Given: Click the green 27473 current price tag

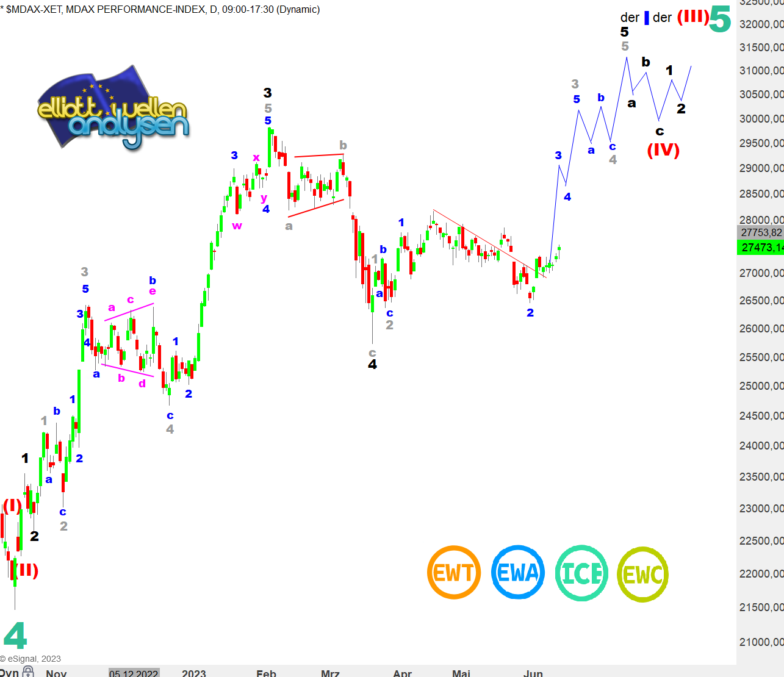Looking at the screenshot, I should tap(760, 247).
